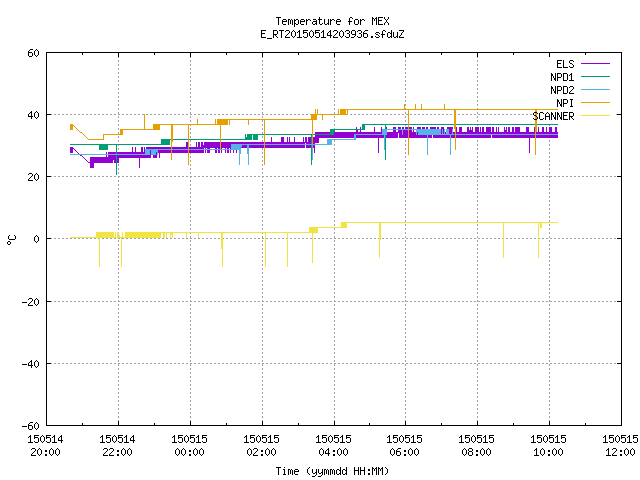Click the chart title 'Temperature for MEX'

coord(332,21)
